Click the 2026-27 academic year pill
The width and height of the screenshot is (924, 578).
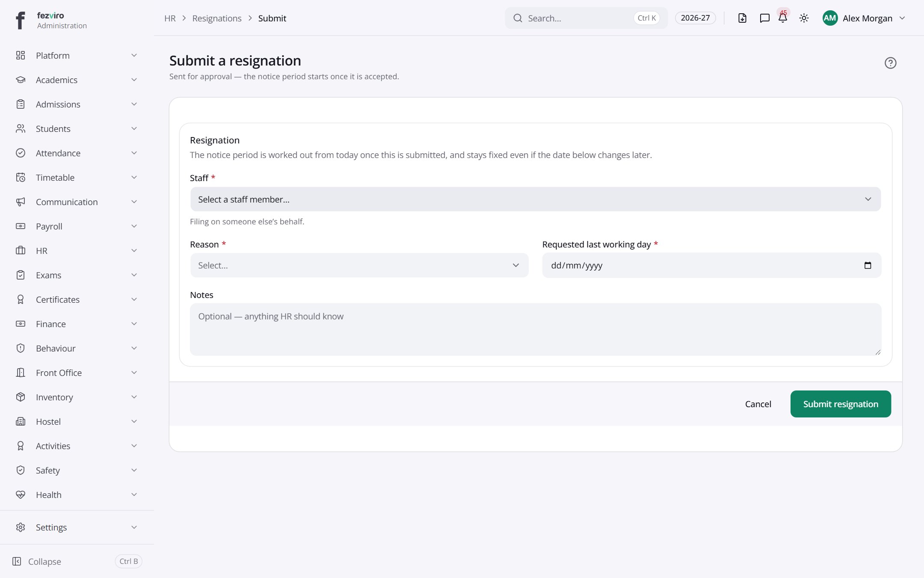695,18
